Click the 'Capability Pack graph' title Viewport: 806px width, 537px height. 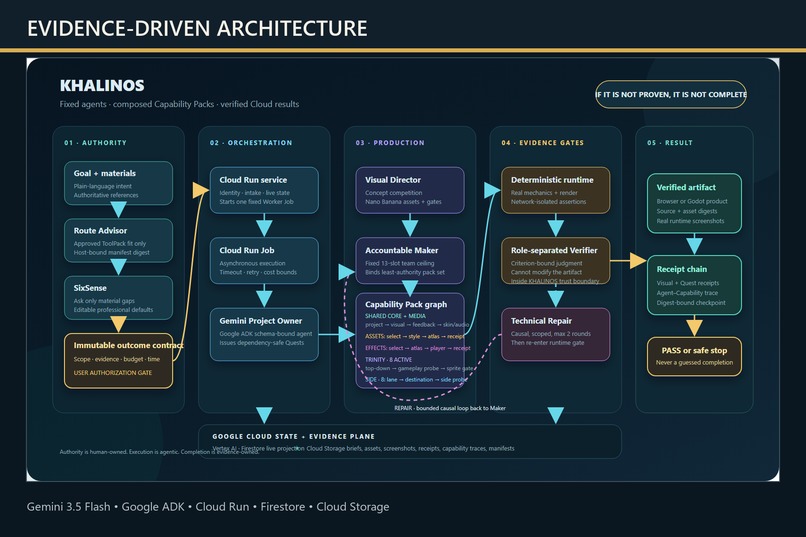406,304
